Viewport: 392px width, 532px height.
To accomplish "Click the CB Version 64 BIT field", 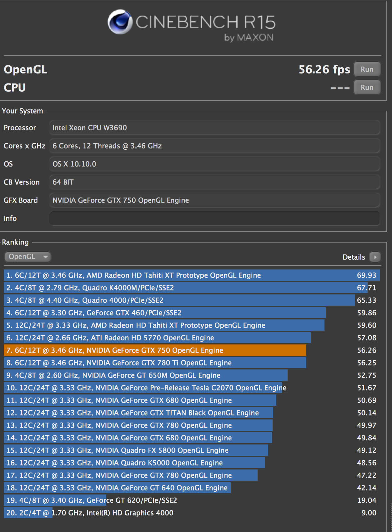I will (214, 182).
